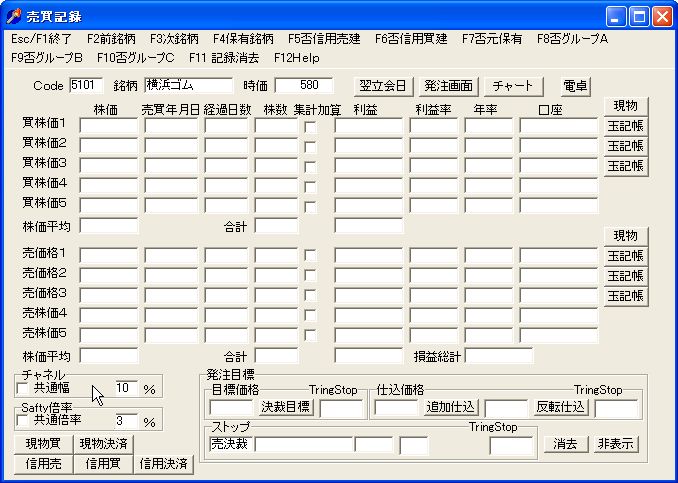This screenshot has height=483, width=678.
Task: Open the 電卓 calculator button
Action: click(x=575, y=86)
